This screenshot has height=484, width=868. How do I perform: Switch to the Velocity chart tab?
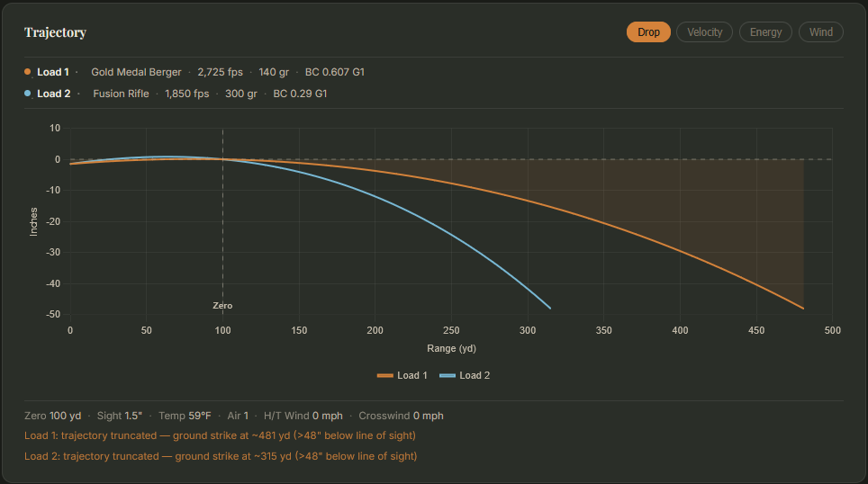click(705, 32)
